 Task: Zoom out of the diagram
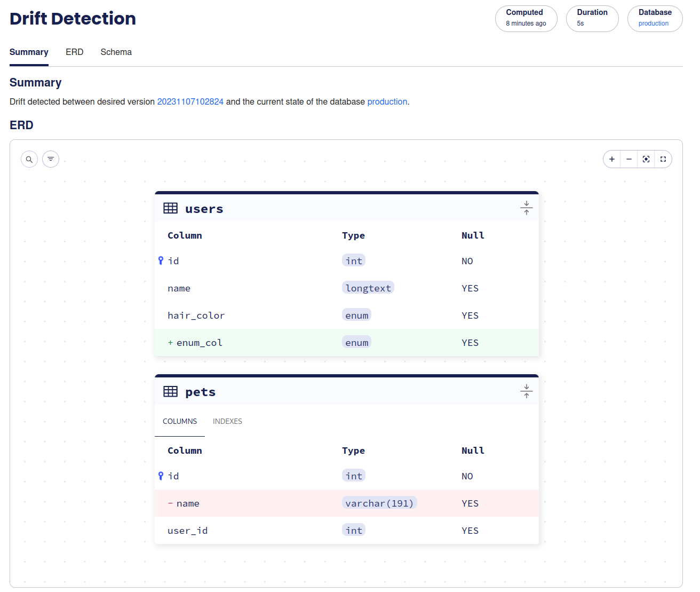point(629,159)
